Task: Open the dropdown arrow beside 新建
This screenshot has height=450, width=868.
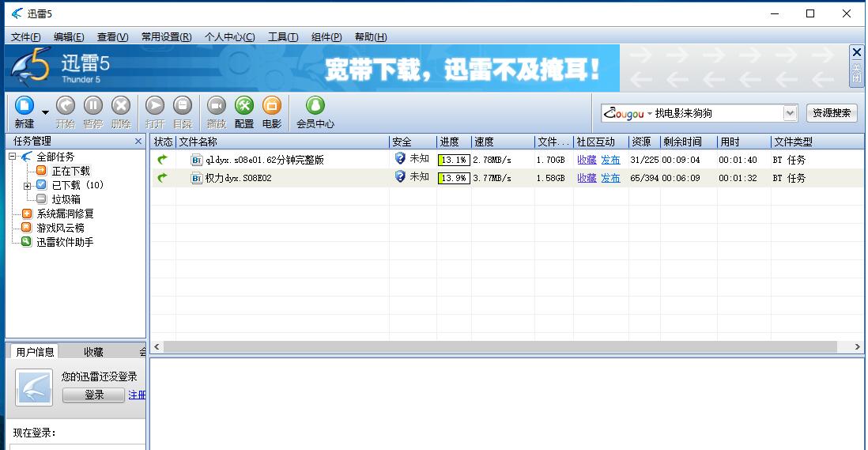Action: click(45, 112)
